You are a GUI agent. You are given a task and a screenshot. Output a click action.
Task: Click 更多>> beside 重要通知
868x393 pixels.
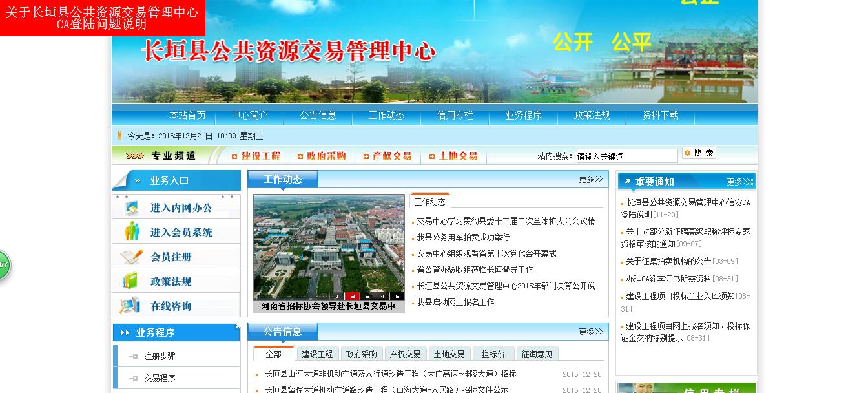click(x=741, y=182)
